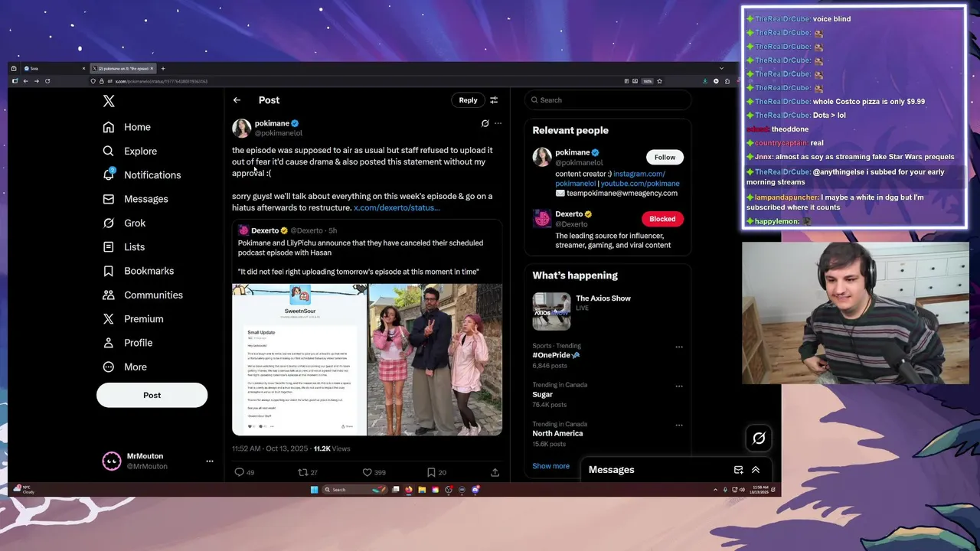
Task: Open options for Sugar trend
Action: 678,386
